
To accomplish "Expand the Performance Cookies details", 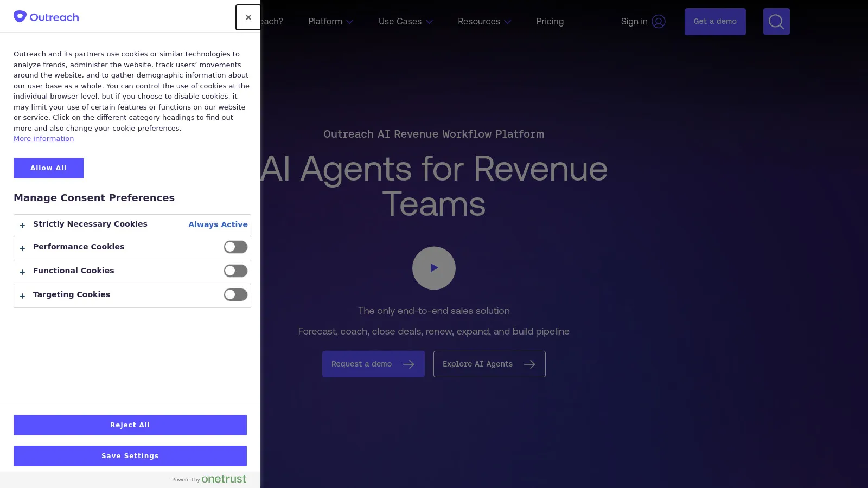I will pyautogui.click(x=22, y=248).
